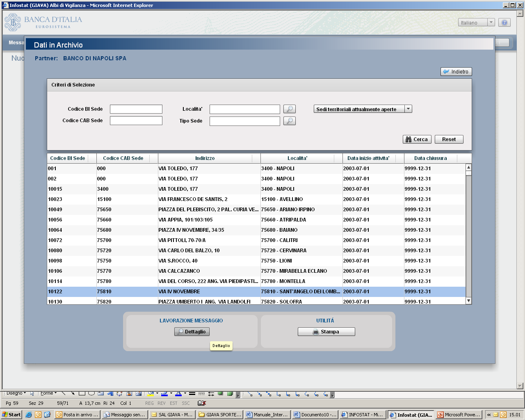Click the select objects arrow in Drawing toolbar
The height and width of the screenshot is (420, 525).
point(32,393)
